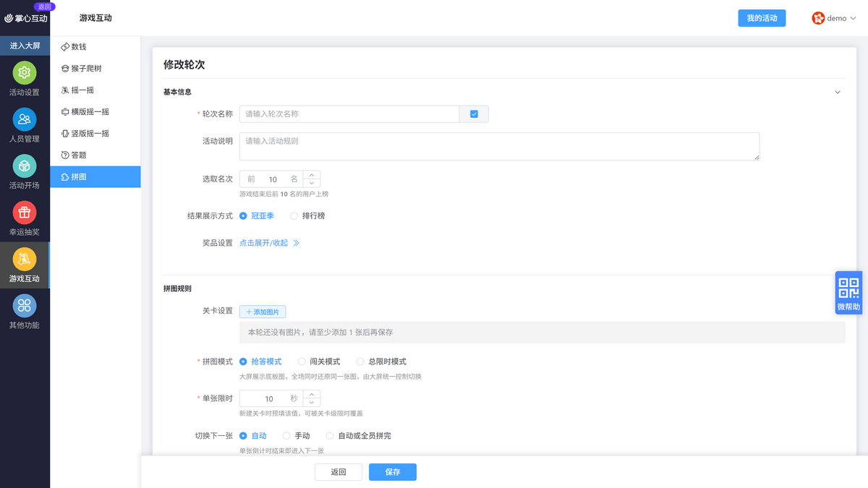Open 答题 menu item
This screenshot has height=488, width=868.
pos(95,155)
